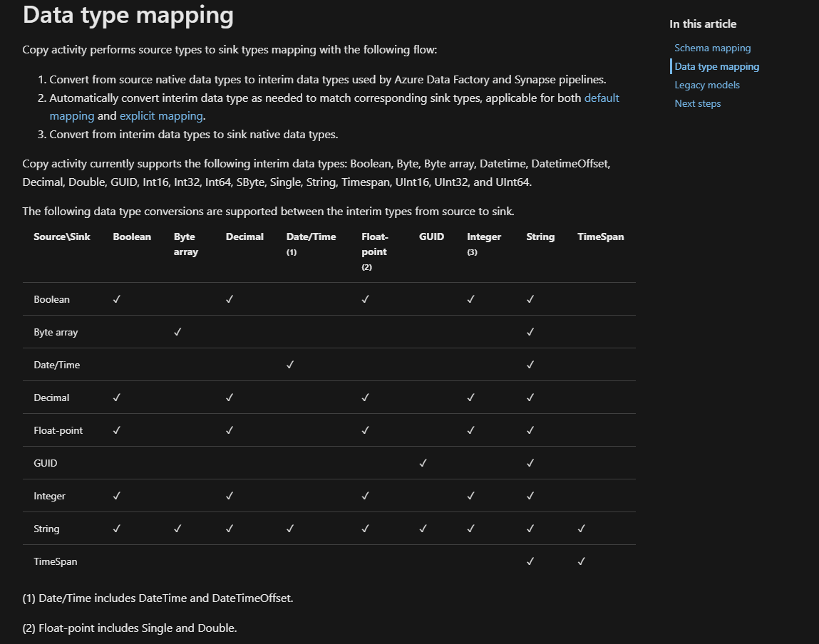
Task: Click the "Data type mapping" page heading
Action: point(128,15)
